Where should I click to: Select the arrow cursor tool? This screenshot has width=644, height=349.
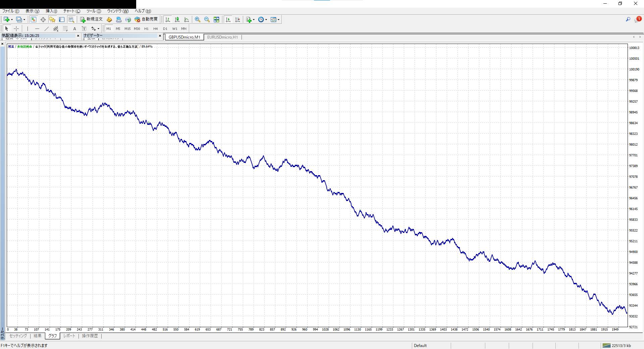pos(6,29)
